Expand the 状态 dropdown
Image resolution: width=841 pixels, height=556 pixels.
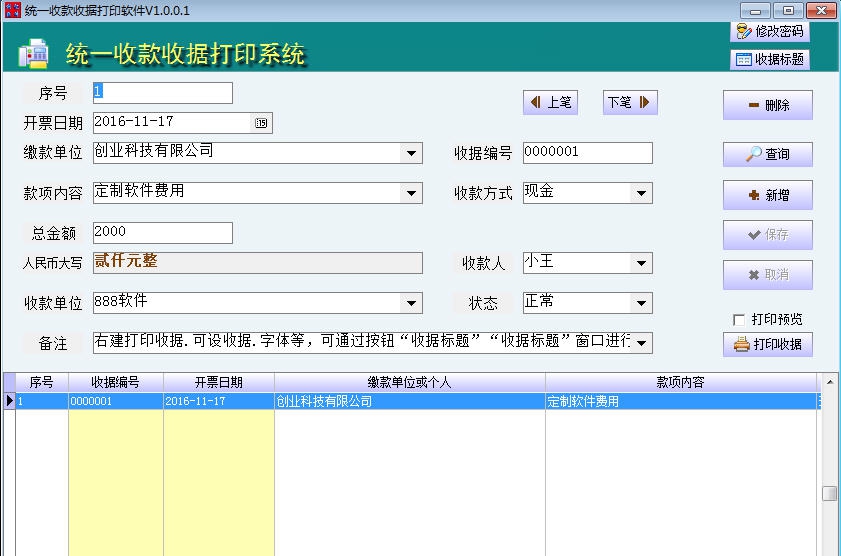click(641, 303)
